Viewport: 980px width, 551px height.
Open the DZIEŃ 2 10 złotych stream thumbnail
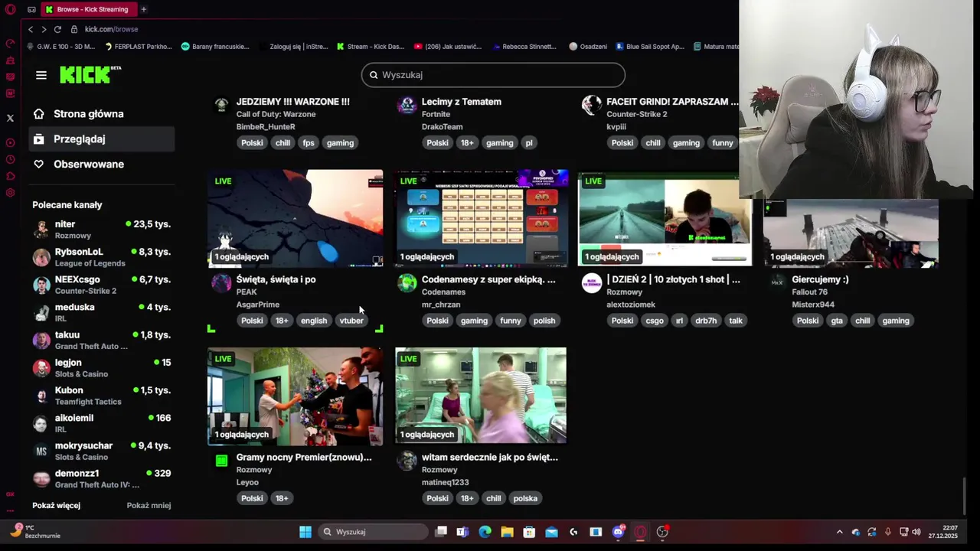(x=665, y=219)
